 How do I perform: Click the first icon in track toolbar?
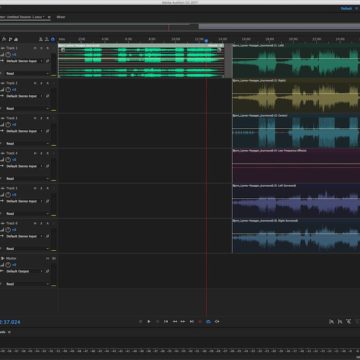click(4, 39)
